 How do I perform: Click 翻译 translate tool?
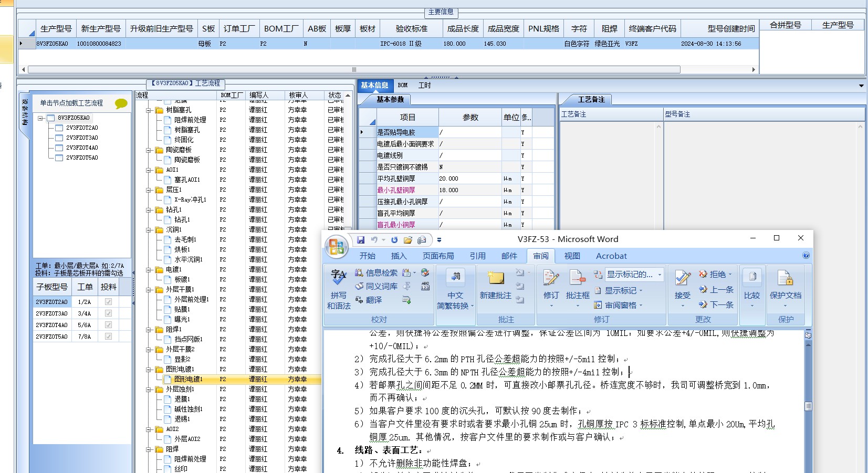click(369, 300)
